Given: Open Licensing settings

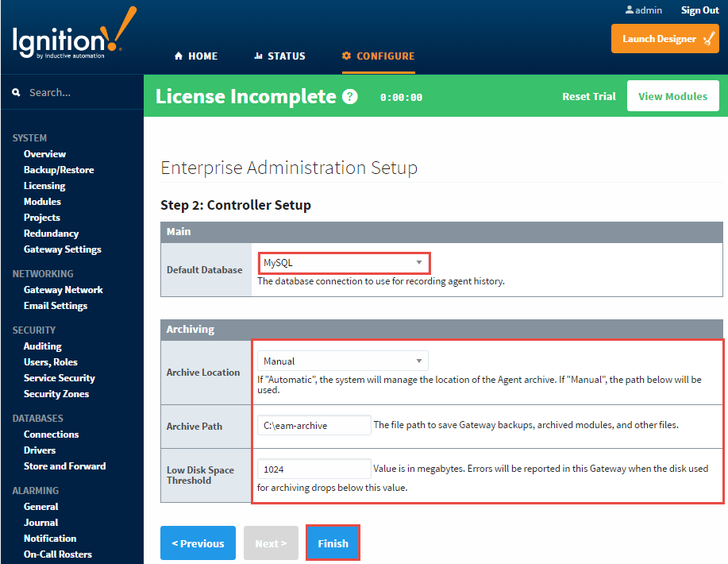Looking at the screenshot, I should click(x=44, y=186).
